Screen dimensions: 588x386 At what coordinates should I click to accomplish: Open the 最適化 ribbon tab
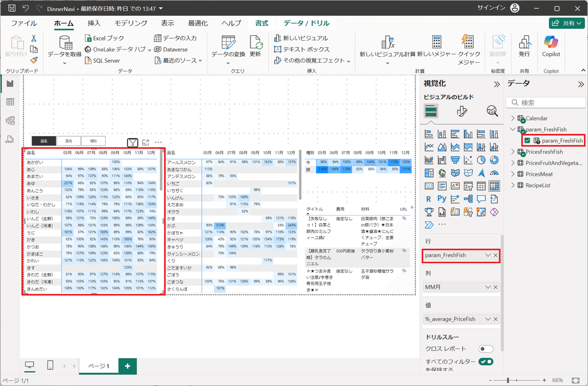[198, 23]
